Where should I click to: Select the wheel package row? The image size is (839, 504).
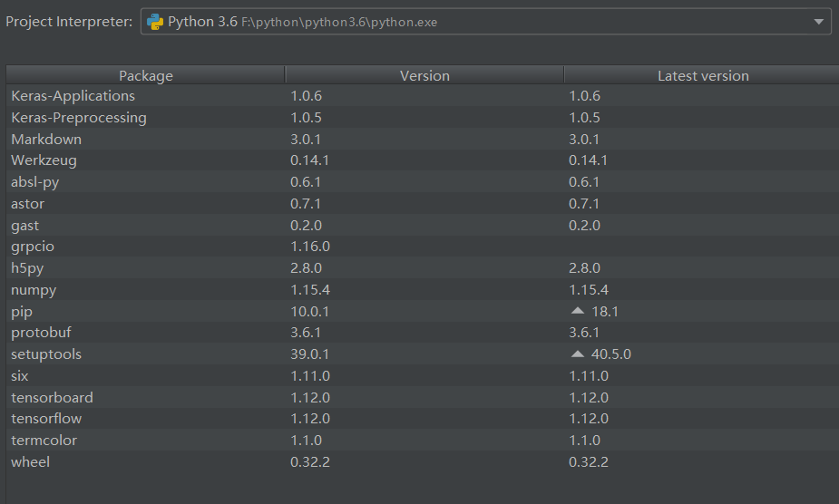423,461
